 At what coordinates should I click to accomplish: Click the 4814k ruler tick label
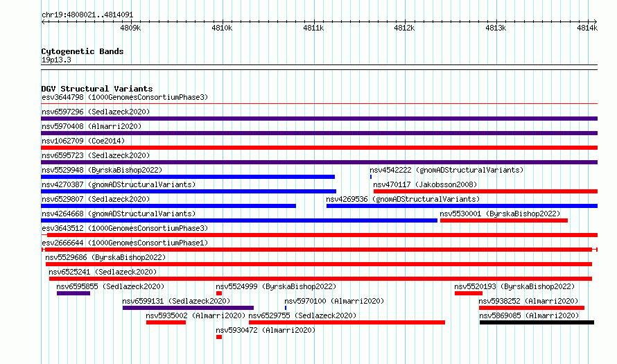point(587,28)
